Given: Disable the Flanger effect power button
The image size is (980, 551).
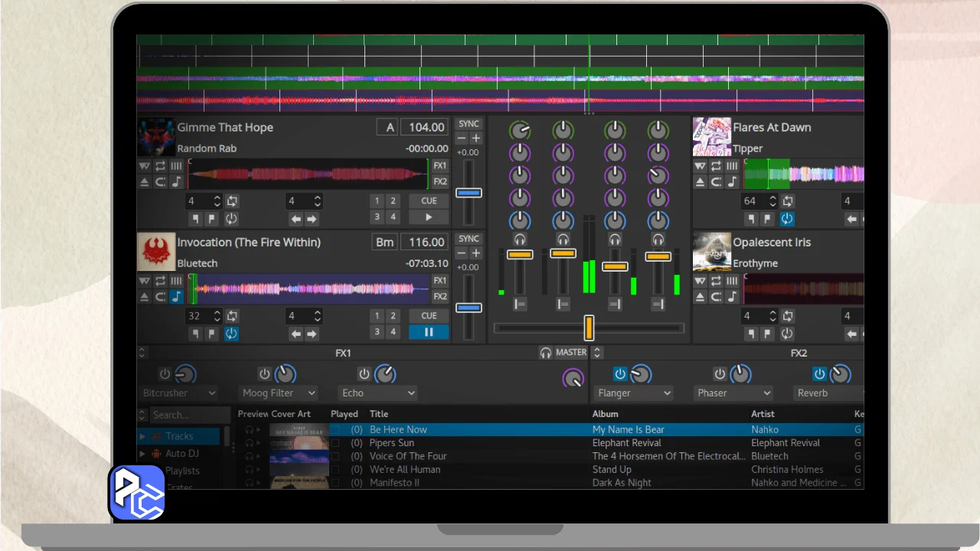Looking at the screenshot, I should (620, 374).
